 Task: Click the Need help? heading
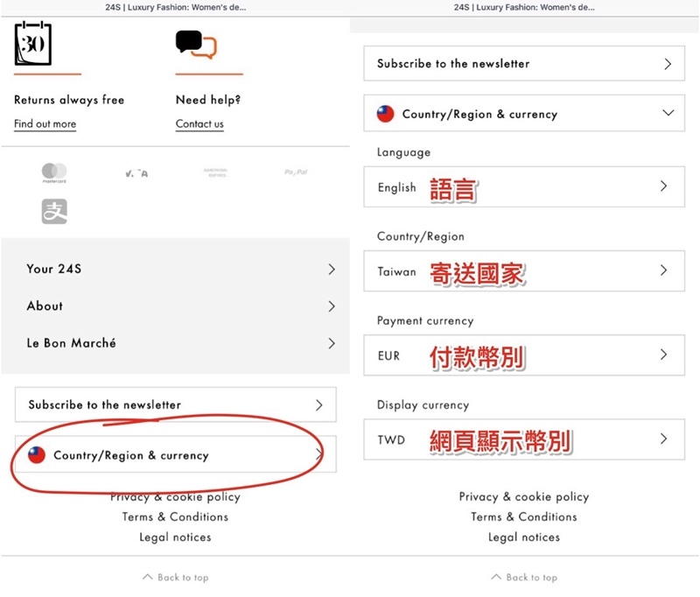coord(208,100)
